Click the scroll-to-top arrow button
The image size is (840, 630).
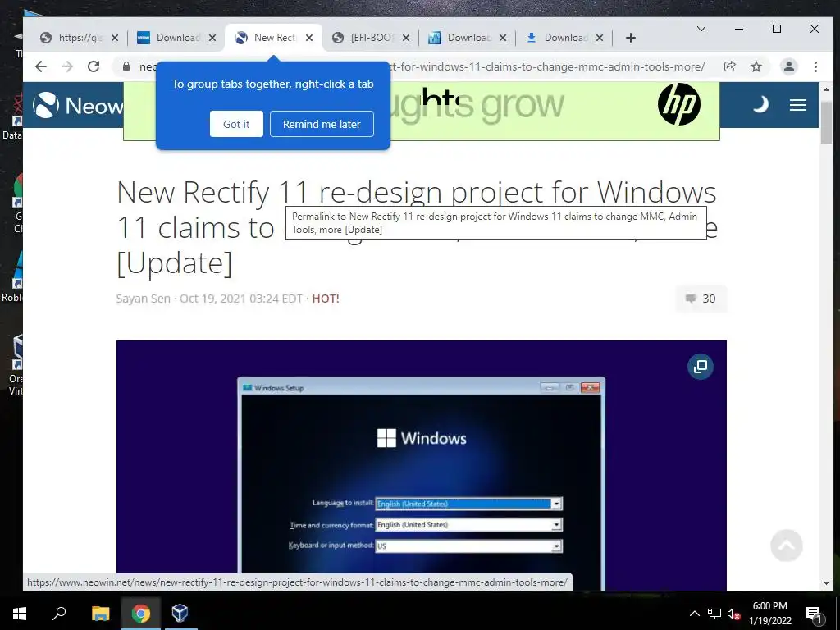click(787, 546)
